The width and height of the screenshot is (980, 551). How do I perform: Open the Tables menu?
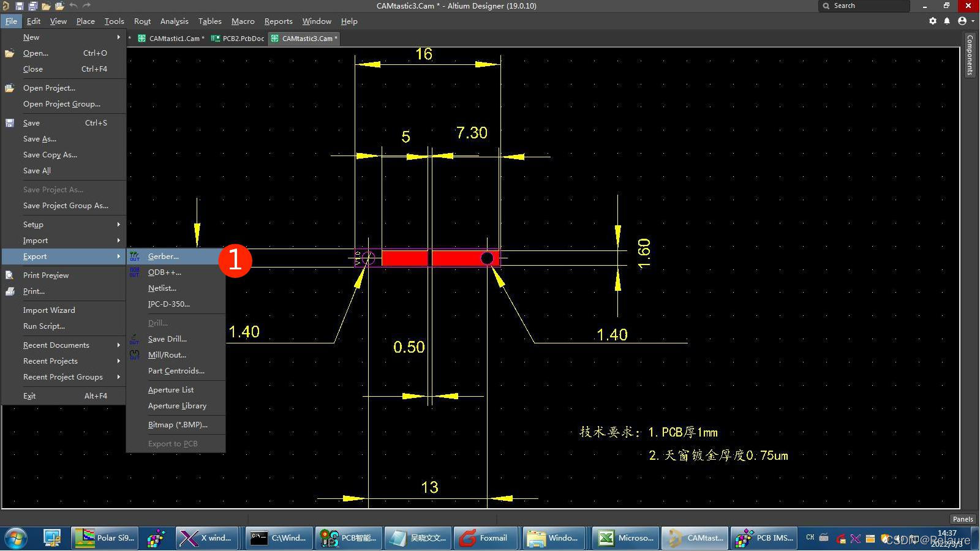[209, 21]
